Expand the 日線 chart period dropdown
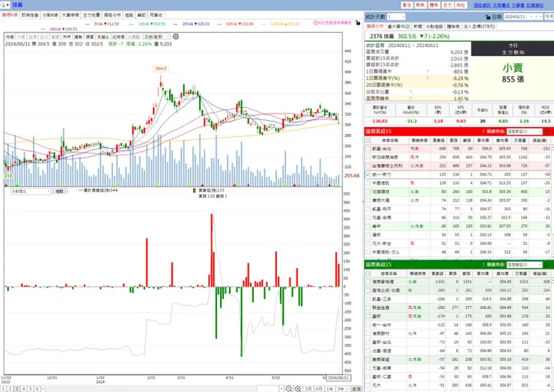The width and height of the screenshot is (554, 392). 156,37
